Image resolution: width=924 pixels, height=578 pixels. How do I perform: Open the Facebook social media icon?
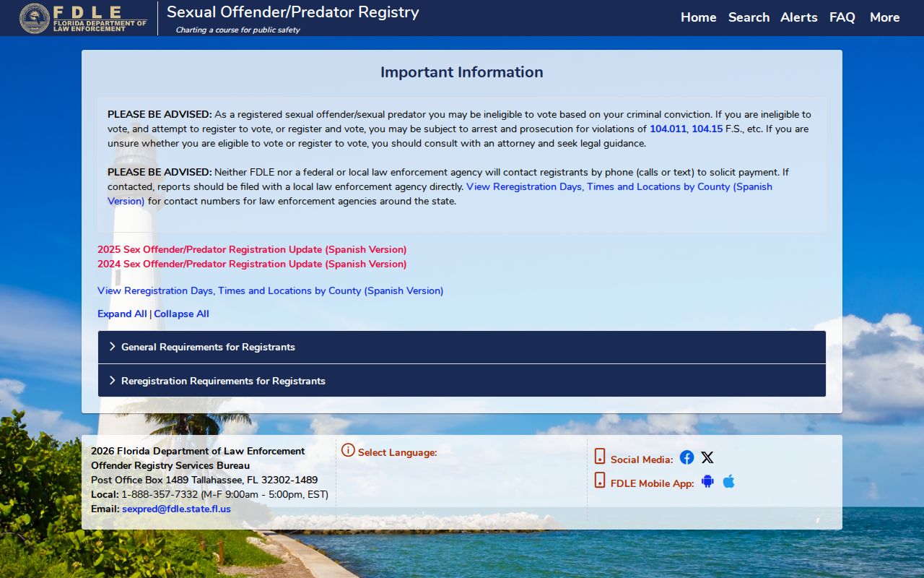click(687, 457)
